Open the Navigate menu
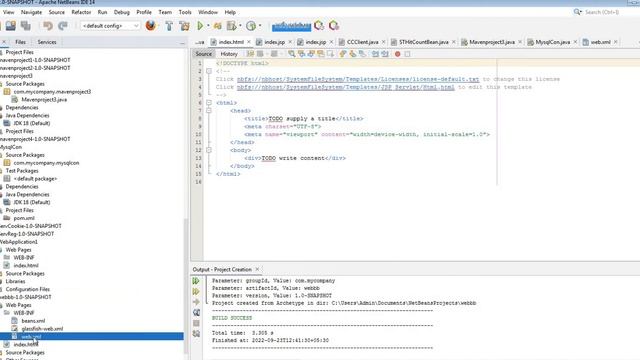Image resolution: width=640 pixels, height=360 pixels. coord(31,12)
